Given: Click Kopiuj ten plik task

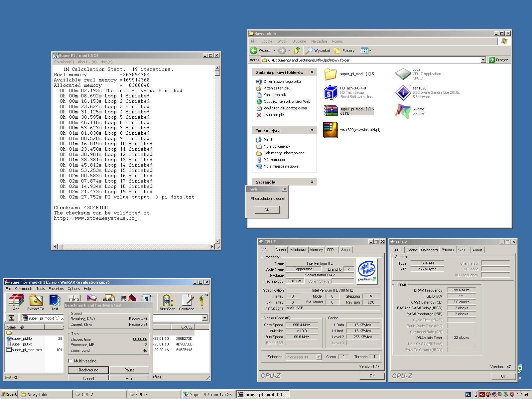Looking at the screenshot, I should tap(275, 95).
